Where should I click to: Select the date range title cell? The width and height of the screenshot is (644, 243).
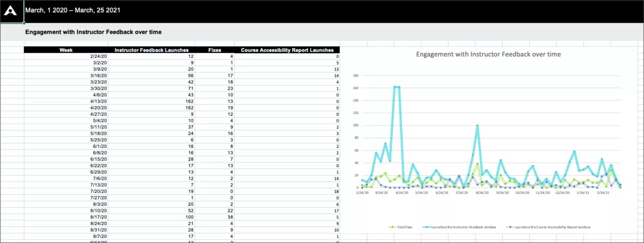click(x=72, y=10)
